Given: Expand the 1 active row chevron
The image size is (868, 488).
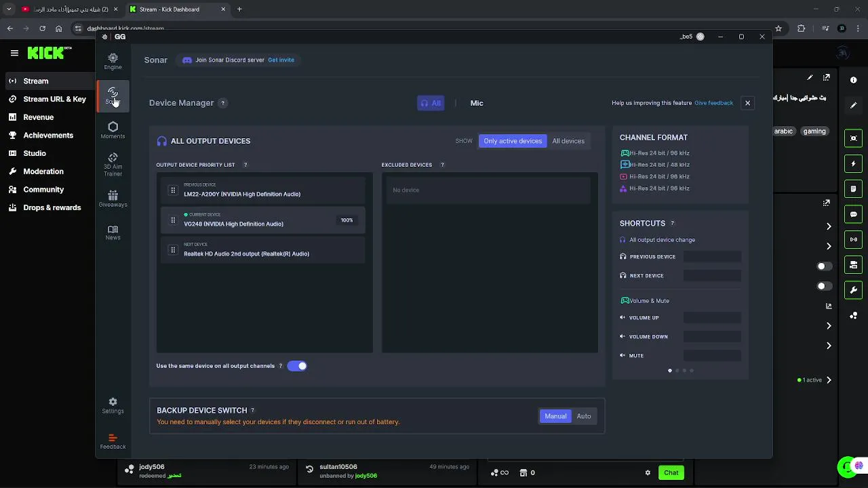Looking at the screenshot, I should tap(829, 380).
